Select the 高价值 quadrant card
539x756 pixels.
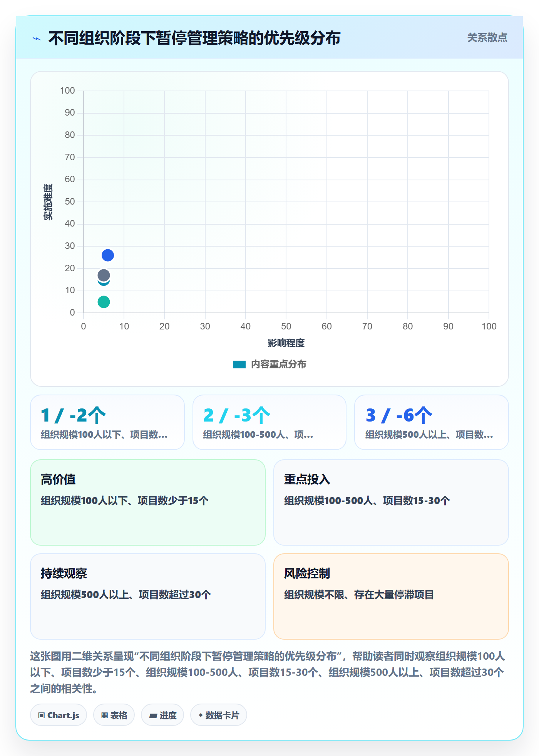click(x=148, y=502)
